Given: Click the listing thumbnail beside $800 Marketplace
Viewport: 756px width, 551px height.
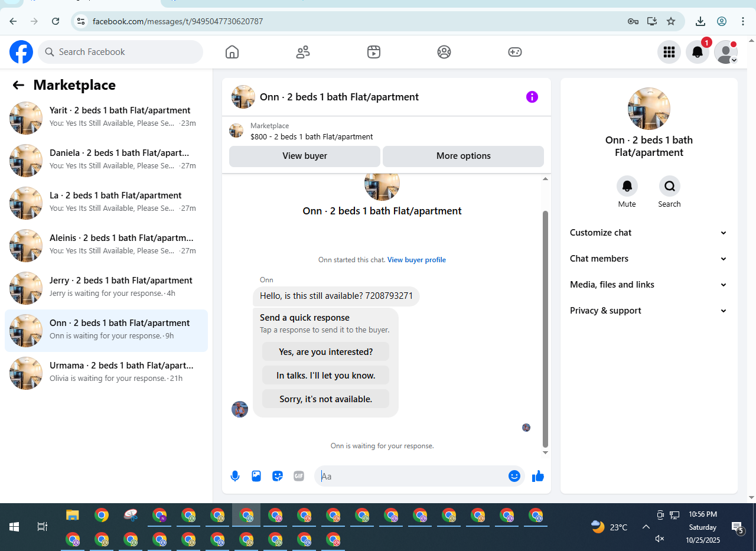Looking at the screenshot, I should pos(236,131).
